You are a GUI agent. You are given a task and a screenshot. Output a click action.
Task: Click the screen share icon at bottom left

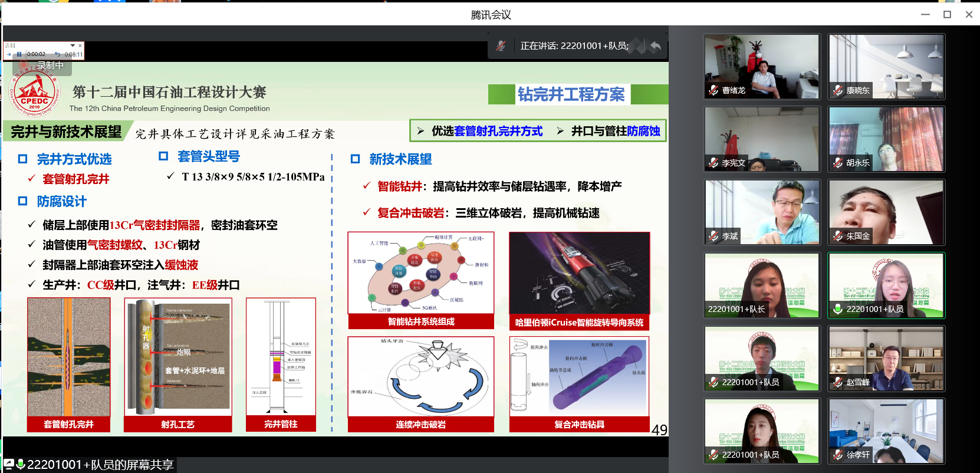click(x=9, y=464)
